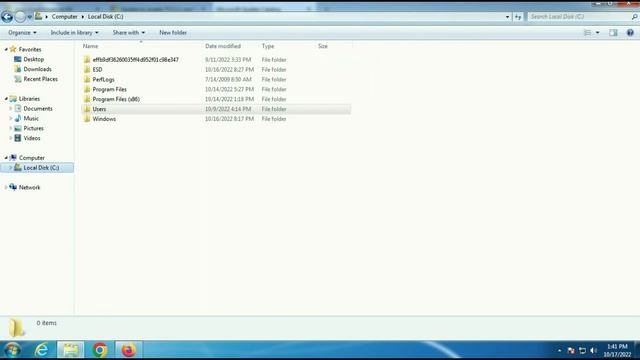Sort by the Size column header
640x360 pixels.
pos(322,46)
